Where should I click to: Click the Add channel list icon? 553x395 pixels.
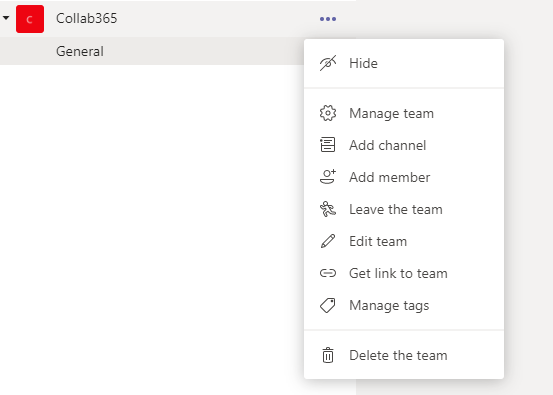(328, 145)
